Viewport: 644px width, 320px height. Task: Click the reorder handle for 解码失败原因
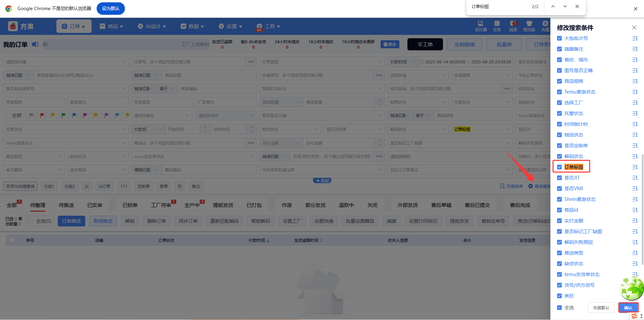click(635, 242)
